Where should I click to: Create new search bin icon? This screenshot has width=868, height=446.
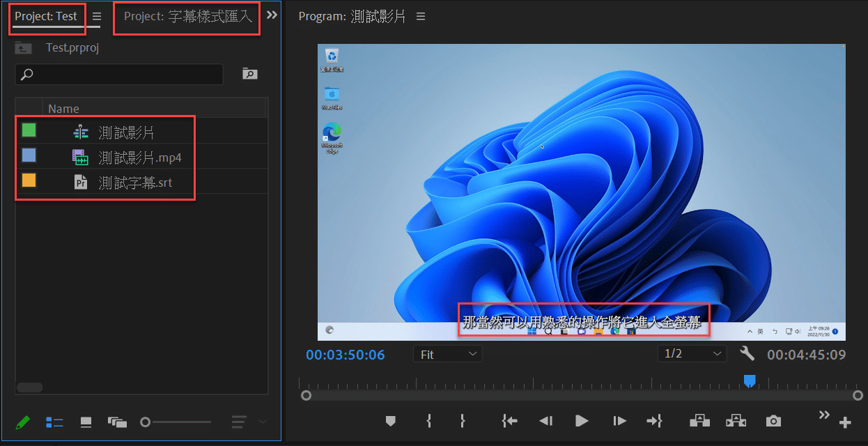click(x=249, y=74)
